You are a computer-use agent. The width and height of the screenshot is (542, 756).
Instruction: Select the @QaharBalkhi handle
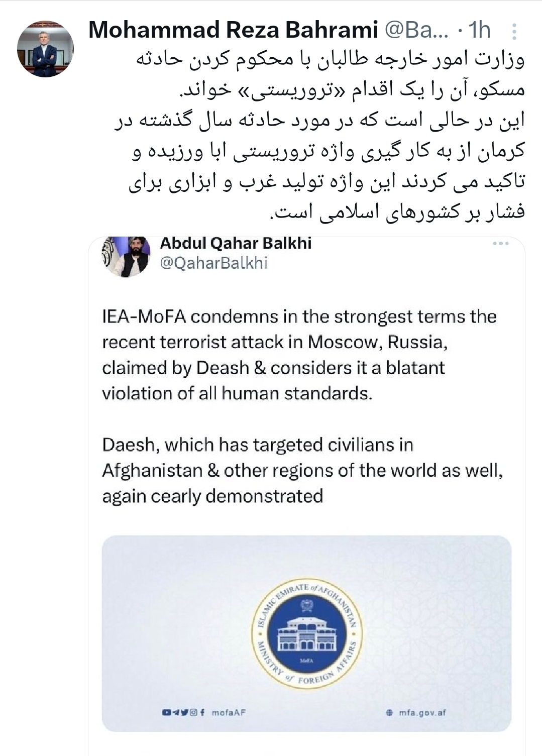213,263
